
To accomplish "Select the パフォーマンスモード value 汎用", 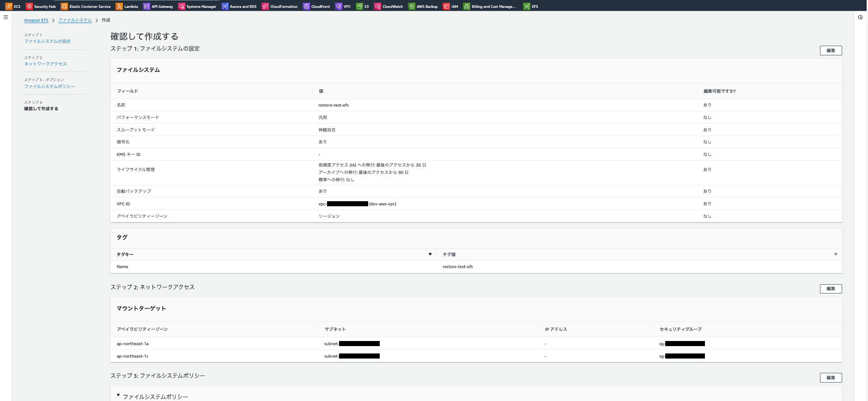I will [322, 118].
